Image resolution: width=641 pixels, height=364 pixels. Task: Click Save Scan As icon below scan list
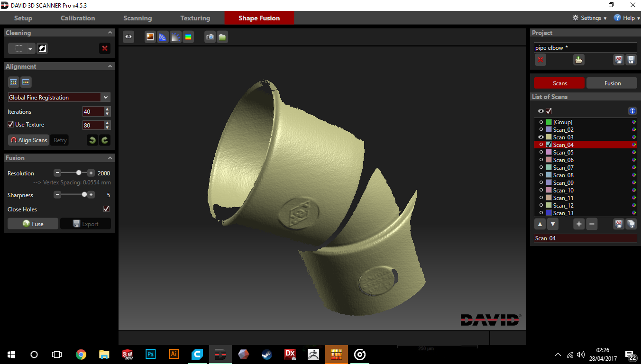pyautogui.click(x=619, y=224)
